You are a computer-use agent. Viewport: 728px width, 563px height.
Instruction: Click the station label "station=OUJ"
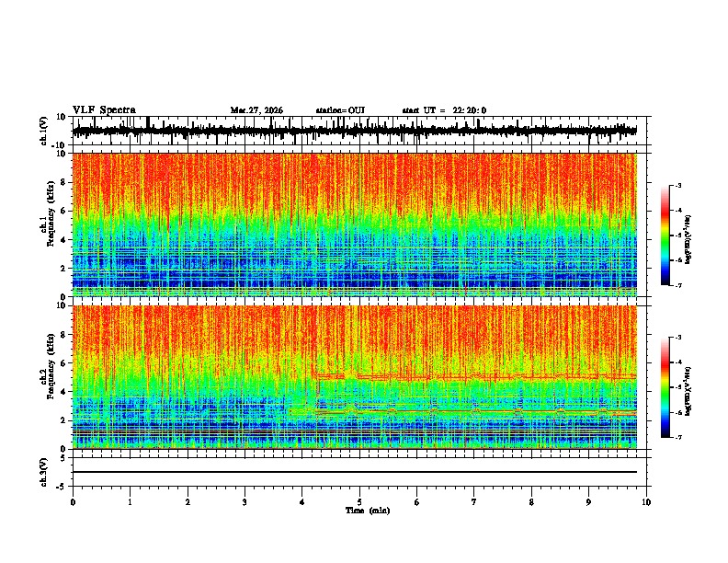coord(340,110)
